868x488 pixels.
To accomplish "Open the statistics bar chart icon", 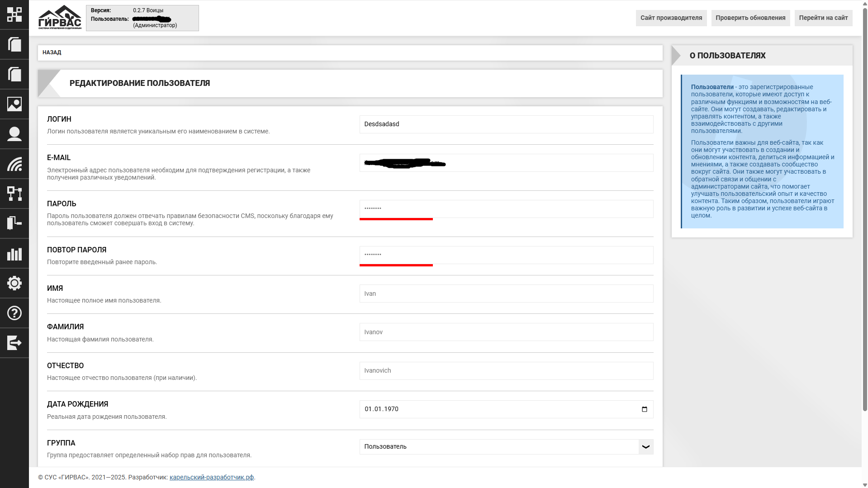I will pos(14,253).
